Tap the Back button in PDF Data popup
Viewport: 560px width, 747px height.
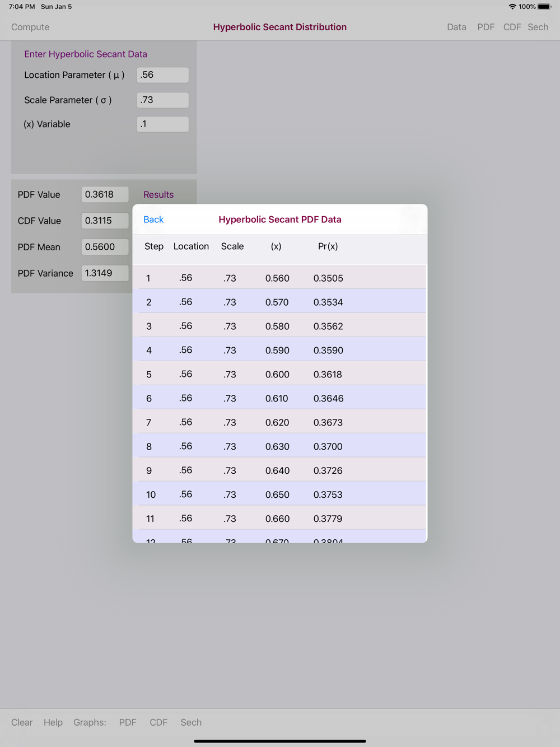pyautogui.click(x=153, y=220)
